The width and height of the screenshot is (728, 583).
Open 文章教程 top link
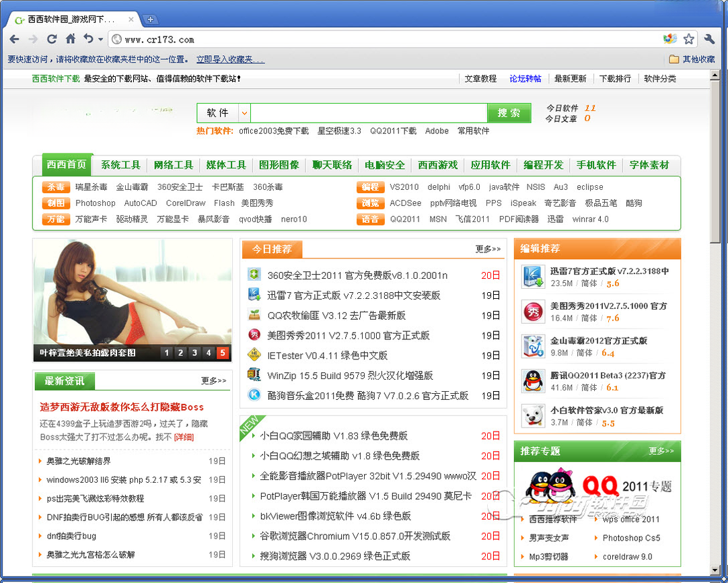point(480,79)
